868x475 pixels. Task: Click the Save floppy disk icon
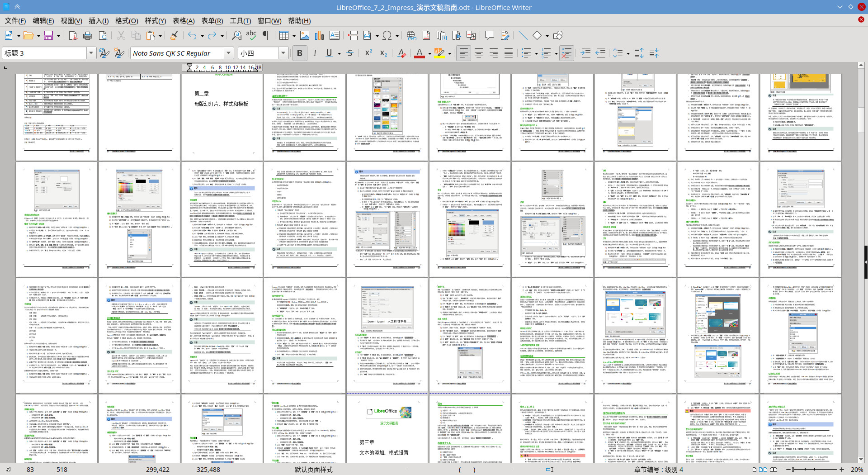point(48,35)
